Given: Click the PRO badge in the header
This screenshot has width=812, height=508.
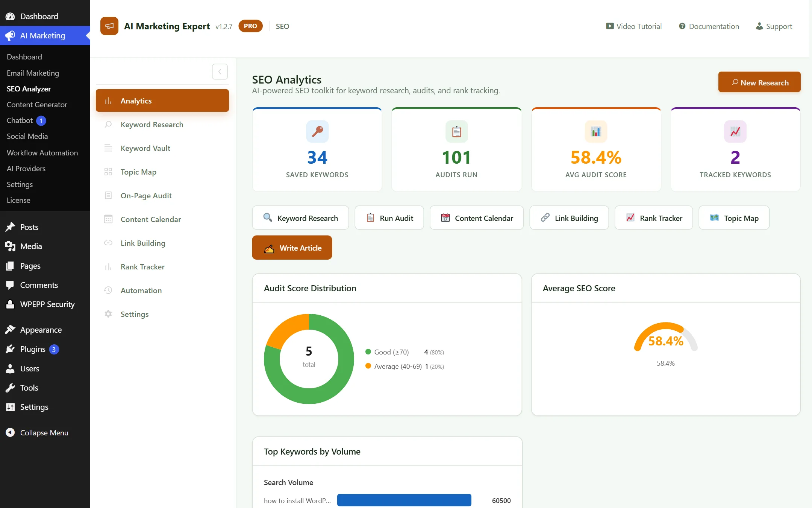Looking at the screenshot, I should 250,26.
